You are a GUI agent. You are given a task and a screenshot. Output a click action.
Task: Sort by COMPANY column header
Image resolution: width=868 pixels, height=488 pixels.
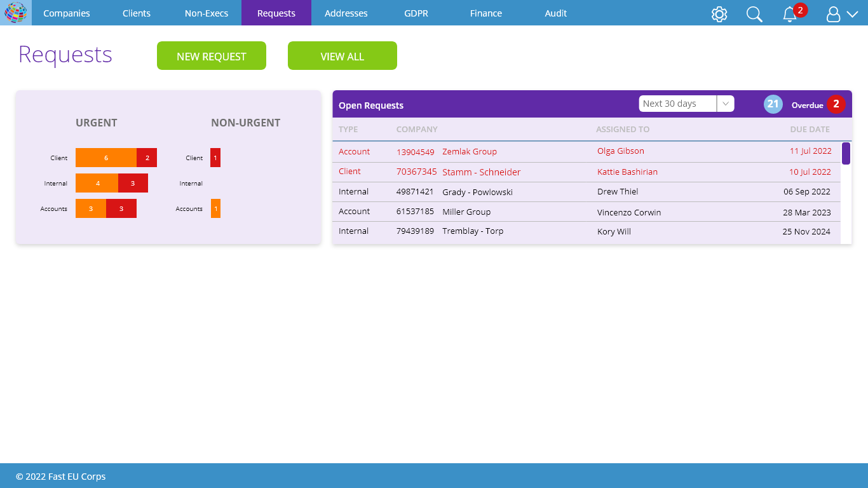[x=417, y=129]
